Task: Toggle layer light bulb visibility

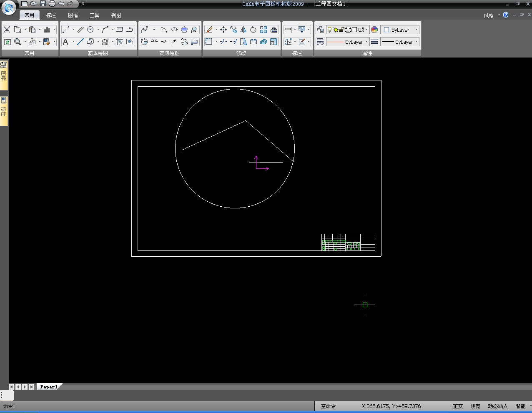Action: coord(329,30)
